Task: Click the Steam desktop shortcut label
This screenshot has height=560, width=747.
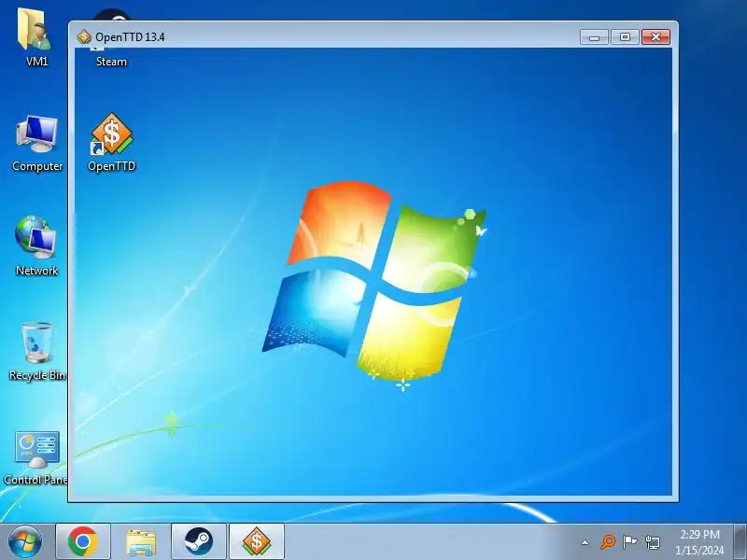Action: [x=111, y=62]
